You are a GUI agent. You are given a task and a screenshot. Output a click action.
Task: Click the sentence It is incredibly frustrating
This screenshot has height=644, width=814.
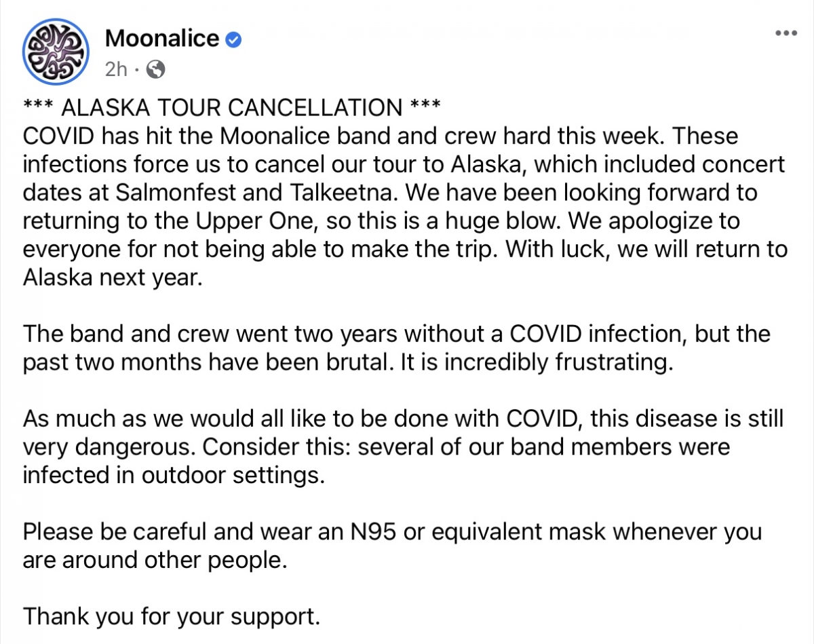(x=538, y=362)
